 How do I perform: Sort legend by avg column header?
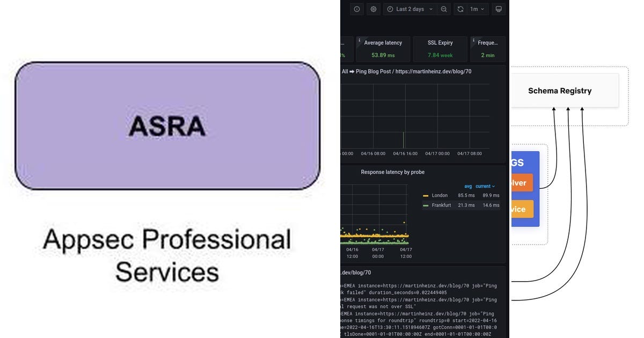[468, 186]
